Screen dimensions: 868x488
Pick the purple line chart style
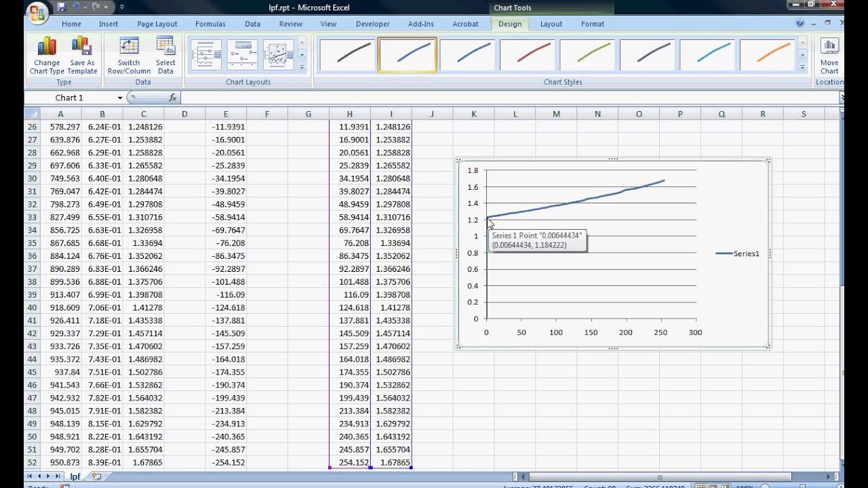pyautogui.click(x=648, y=54)
